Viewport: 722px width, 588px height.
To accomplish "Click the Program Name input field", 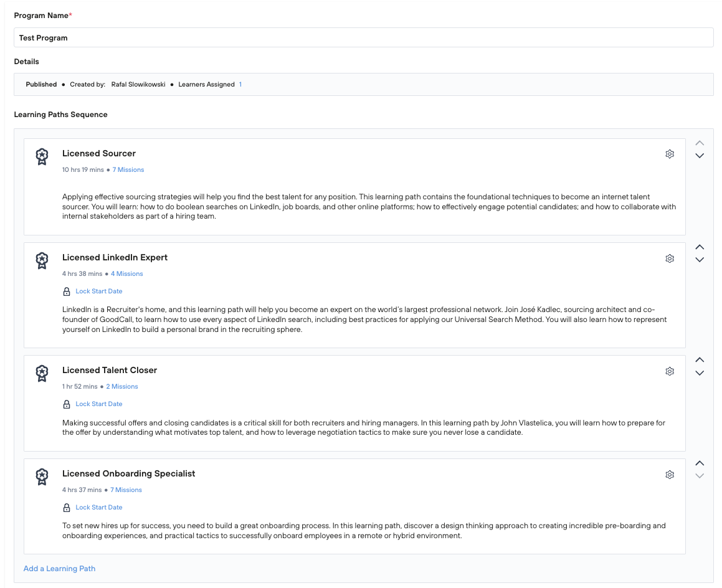I will click(x=363, y=38).
